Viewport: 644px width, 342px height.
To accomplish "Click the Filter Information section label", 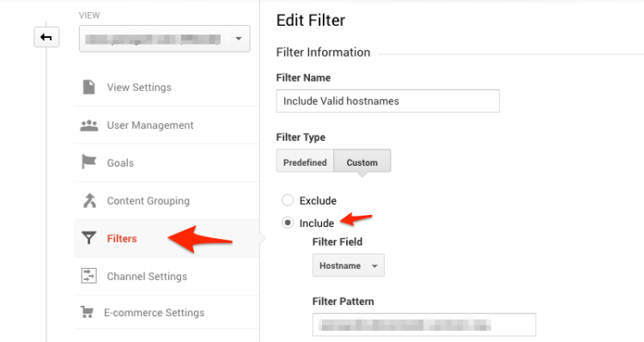I will 323,52.
